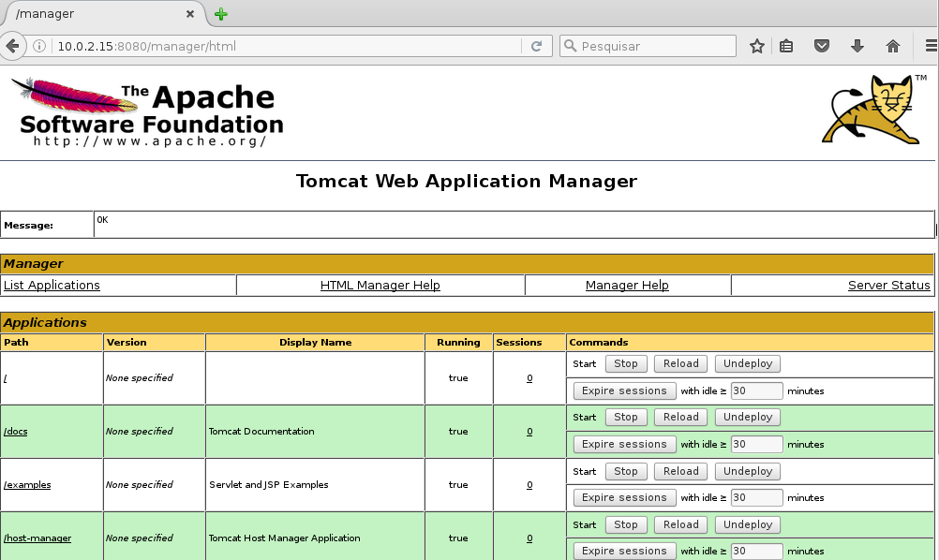Click the OK message text
Screen dimensions: 939x560
click(102, 219)
